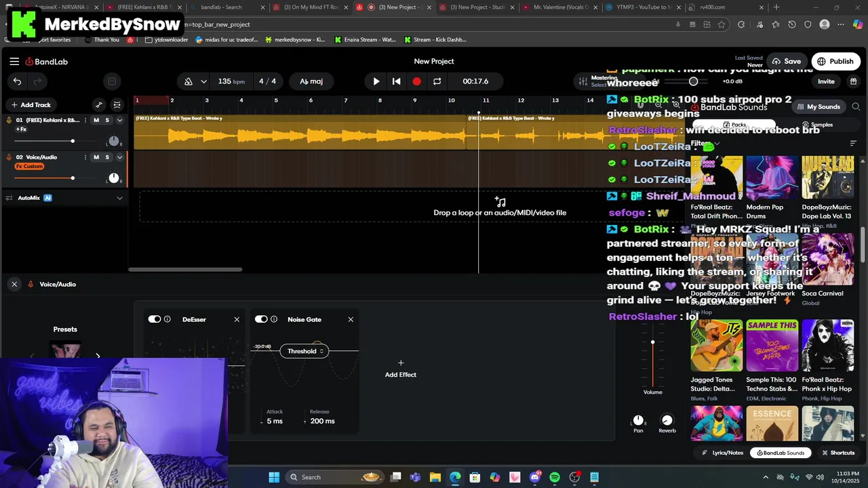The image size is (868, 488).
Task: Open My Sounds library
Action: point(819,106)
